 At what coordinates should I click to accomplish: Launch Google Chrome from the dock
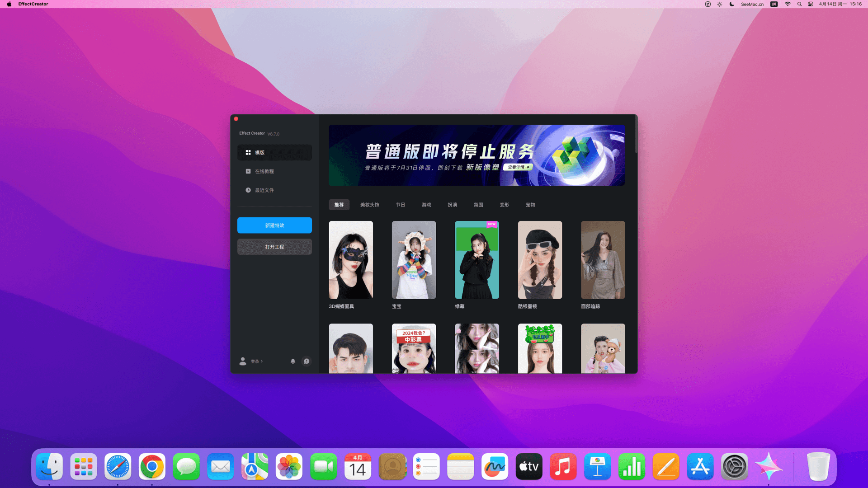click(x=152, y=466)
